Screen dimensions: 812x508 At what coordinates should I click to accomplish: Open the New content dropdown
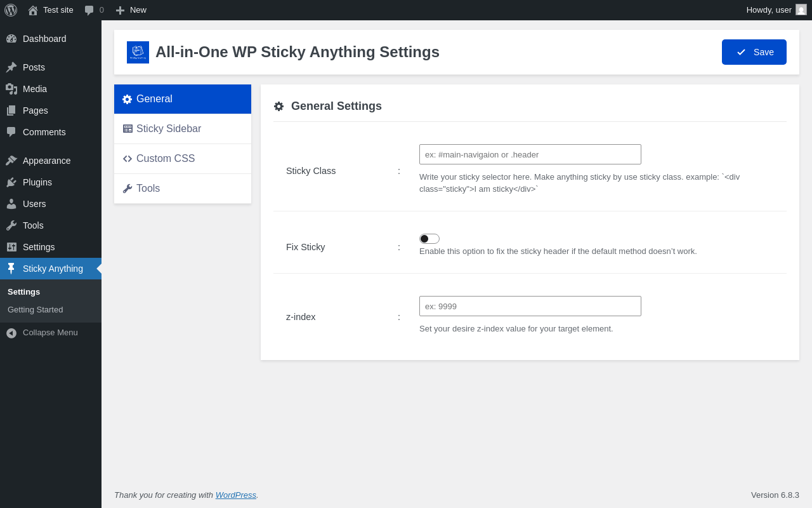[131, 10]
